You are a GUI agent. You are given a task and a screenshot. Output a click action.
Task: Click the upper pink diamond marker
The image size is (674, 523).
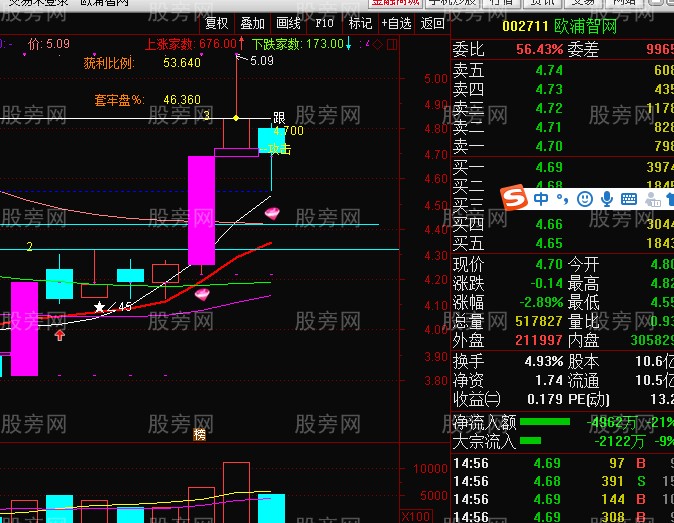pyautogui.click(x=272, y=213)
